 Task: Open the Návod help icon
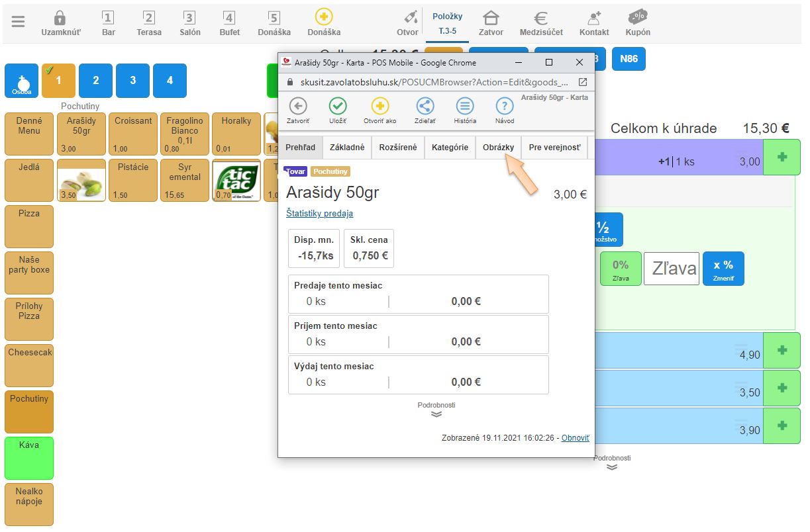[505, 106]
